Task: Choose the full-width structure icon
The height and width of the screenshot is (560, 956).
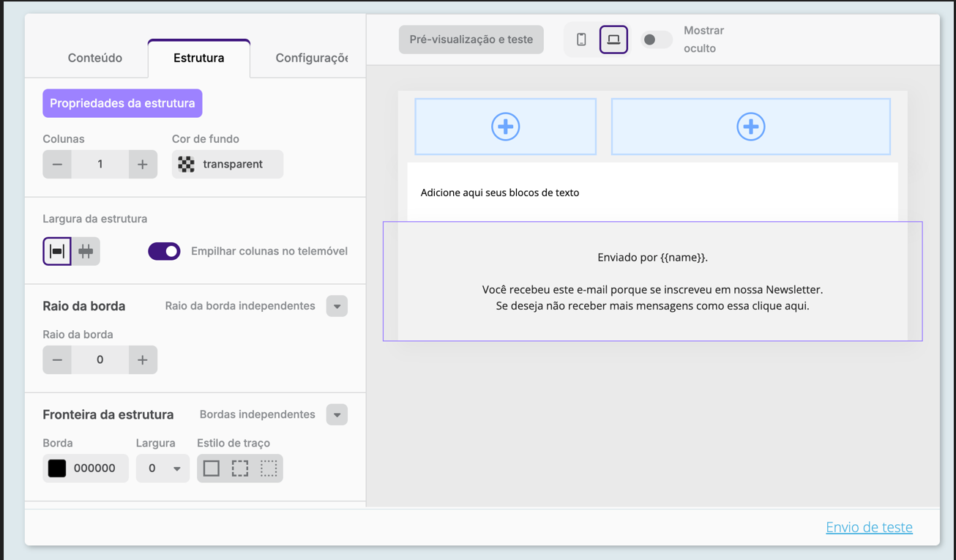Action: click(86, 251)
